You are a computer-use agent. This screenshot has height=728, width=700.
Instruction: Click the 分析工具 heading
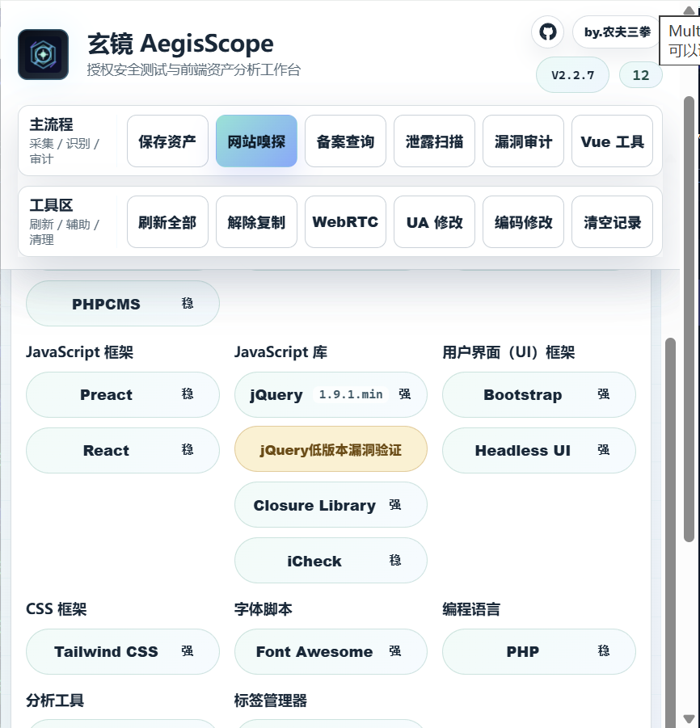point(55,701)
